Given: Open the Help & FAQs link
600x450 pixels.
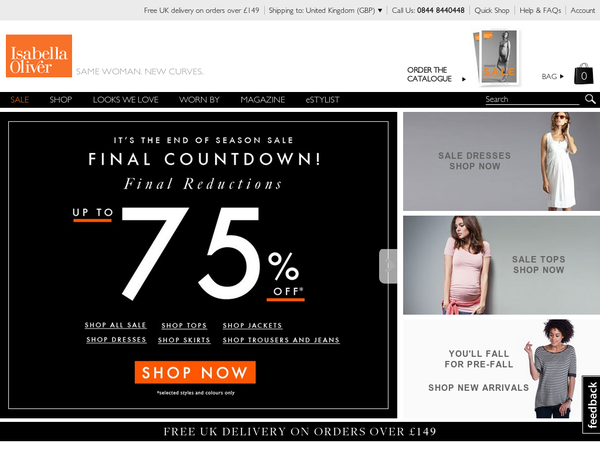Looking at the screenshot, I should pyautogui.click(x=540, y=10).
